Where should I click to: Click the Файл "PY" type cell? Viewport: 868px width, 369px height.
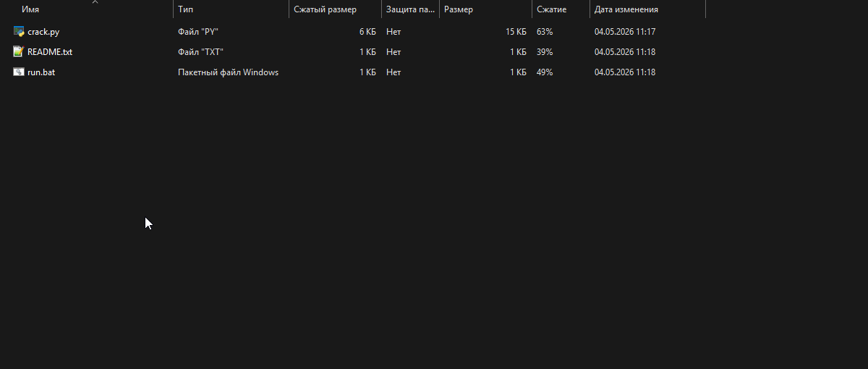(198, 32)
